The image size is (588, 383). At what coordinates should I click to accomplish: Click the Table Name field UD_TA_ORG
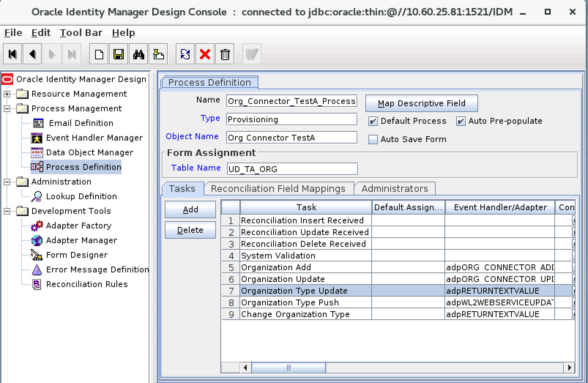[292, 169]
